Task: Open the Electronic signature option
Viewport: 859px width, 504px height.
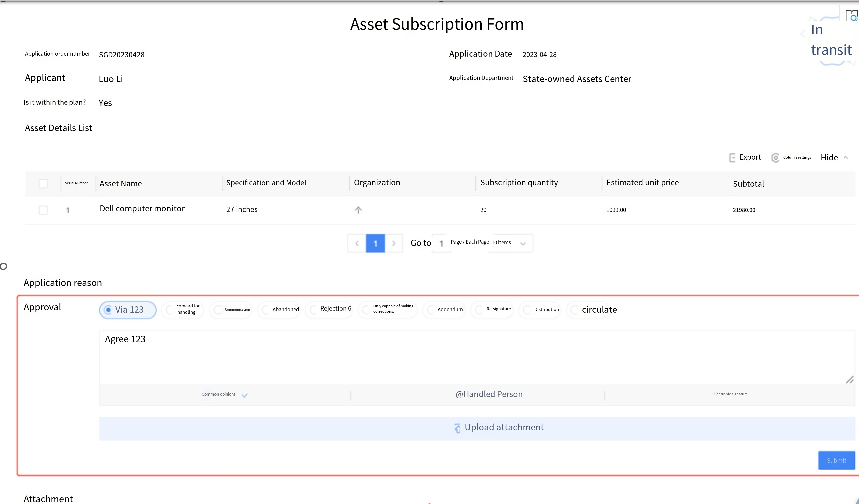Action: [x=730, y=394]
